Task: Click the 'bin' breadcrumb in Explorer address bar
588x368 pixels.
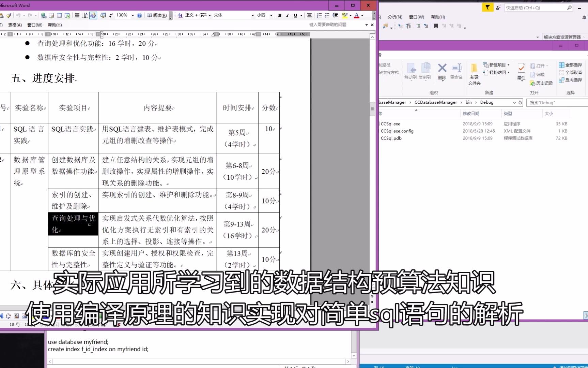Action: coord(469,102)
